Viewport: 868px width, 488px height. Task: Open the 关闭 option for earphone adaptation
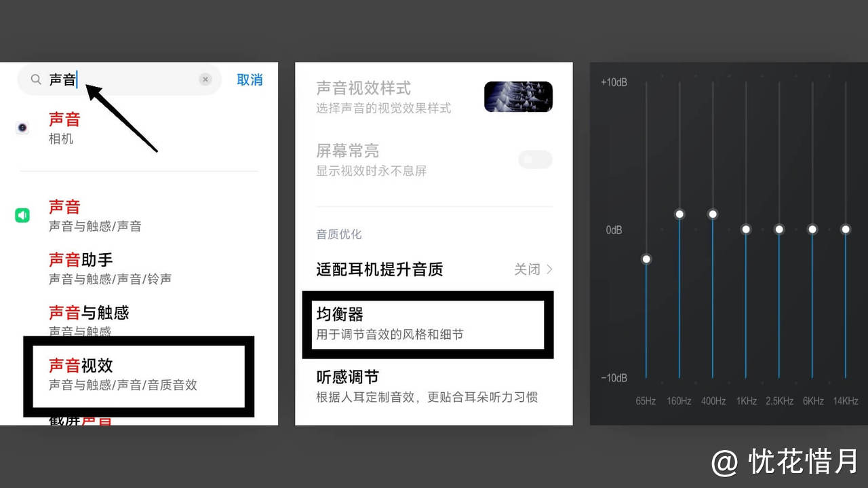527,269
